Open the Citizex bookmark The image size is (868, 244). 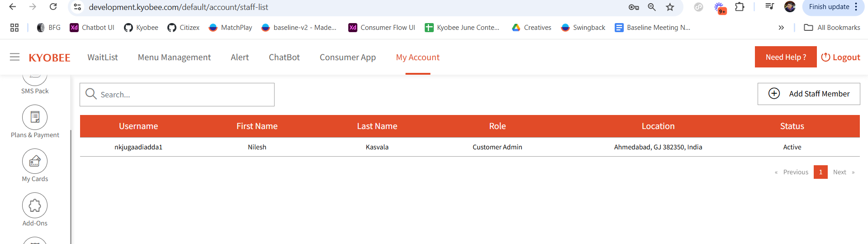click(x=183, y=28)
